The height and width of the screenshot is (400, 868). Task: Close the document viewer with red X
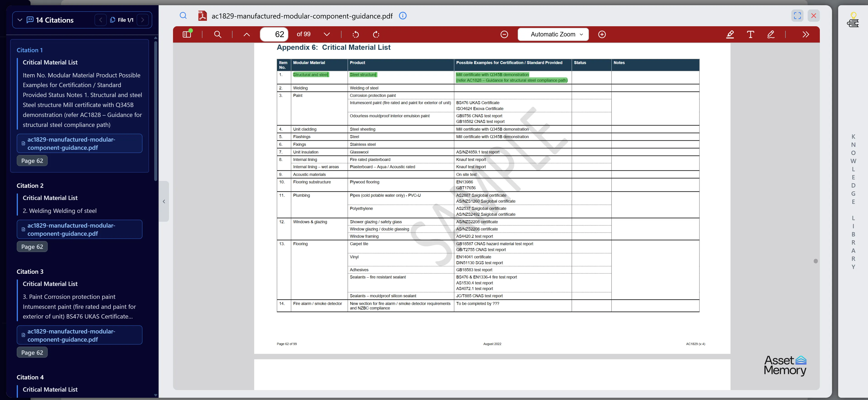813,16
